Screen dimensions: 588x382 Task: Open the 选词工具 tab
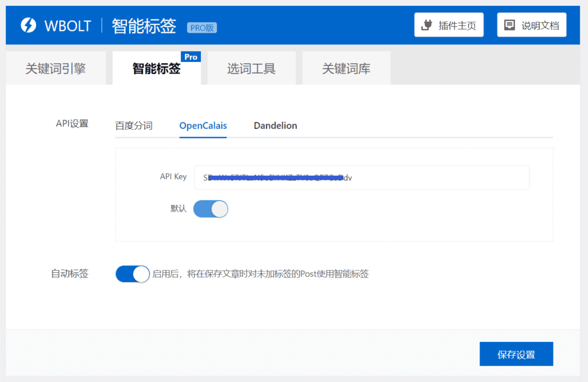252,67
